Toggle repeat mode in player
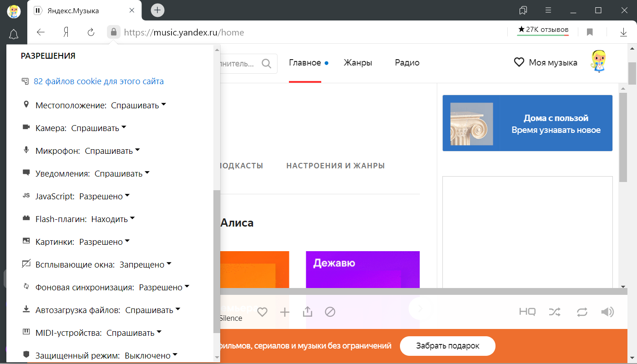 [x=582, y=312]
